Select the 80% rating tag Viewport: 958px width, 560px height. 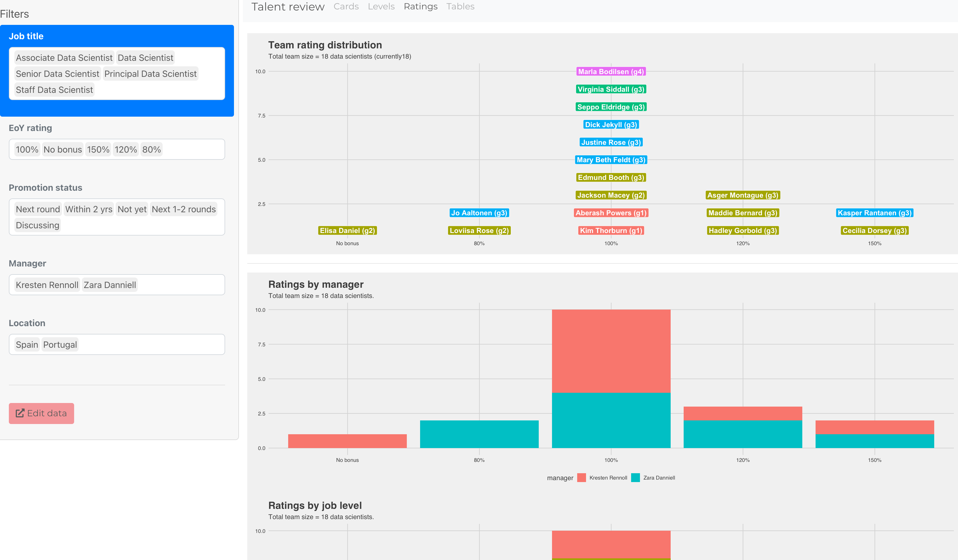coord(152,149)
